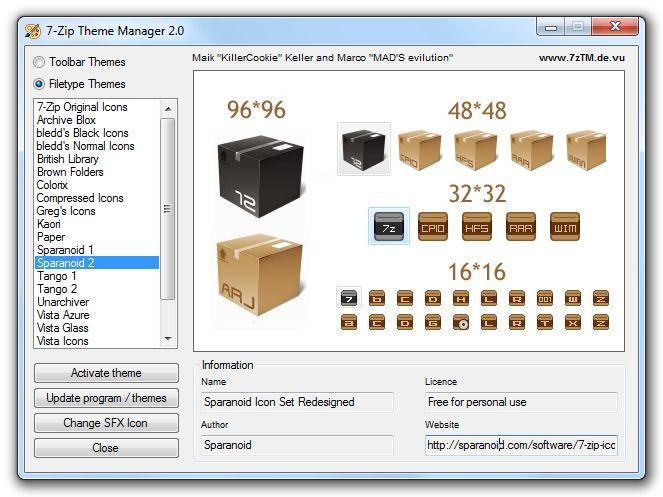663x497 pixels.
Task: Select the Filetype Themes radio button
Action: coord(39,84)
